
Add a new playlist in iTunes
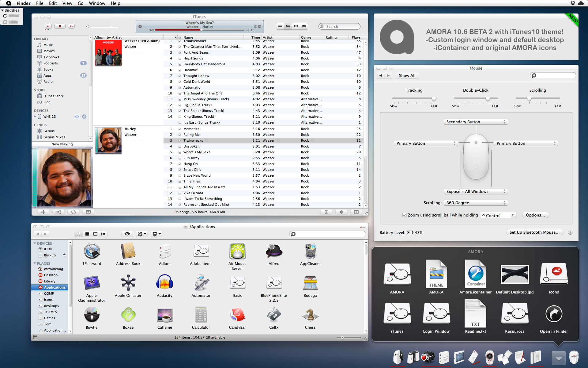(x=43, y=212)
